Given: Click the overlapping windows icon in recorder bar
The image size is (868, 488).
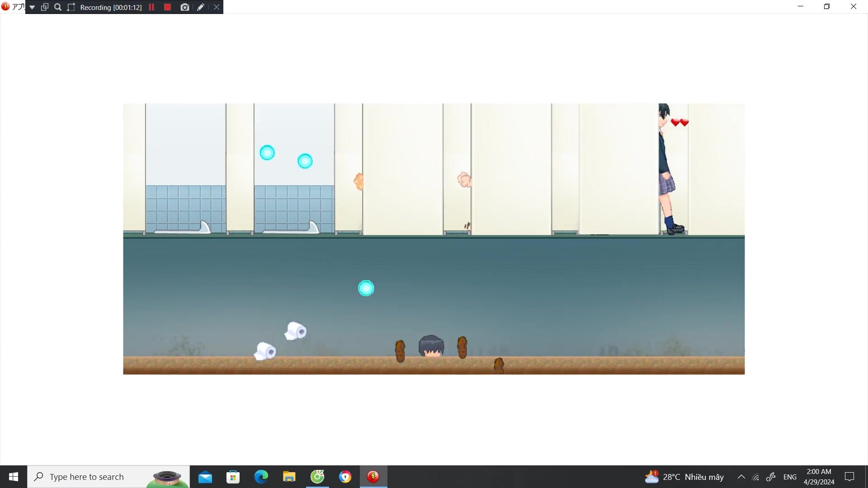Looking at the screenshot, I should 45,7.
